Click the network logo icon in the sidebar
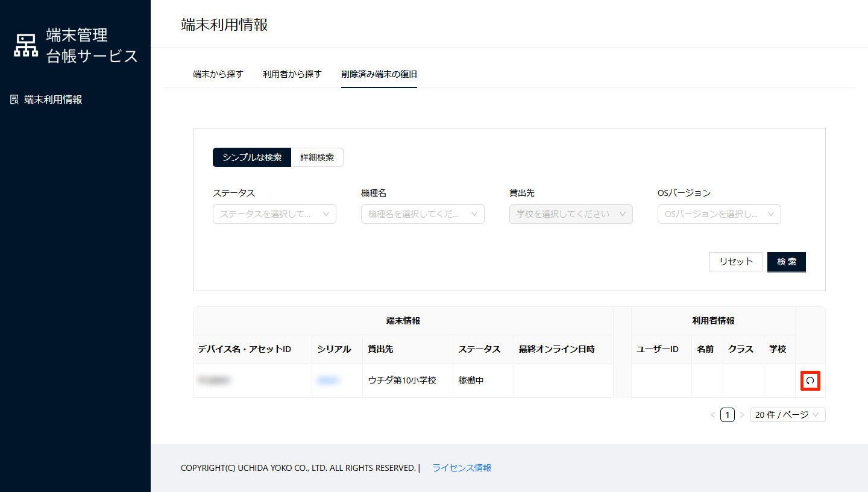Viewport: 868px width, 492px height. pyautogui.click(x=26, y=46)
